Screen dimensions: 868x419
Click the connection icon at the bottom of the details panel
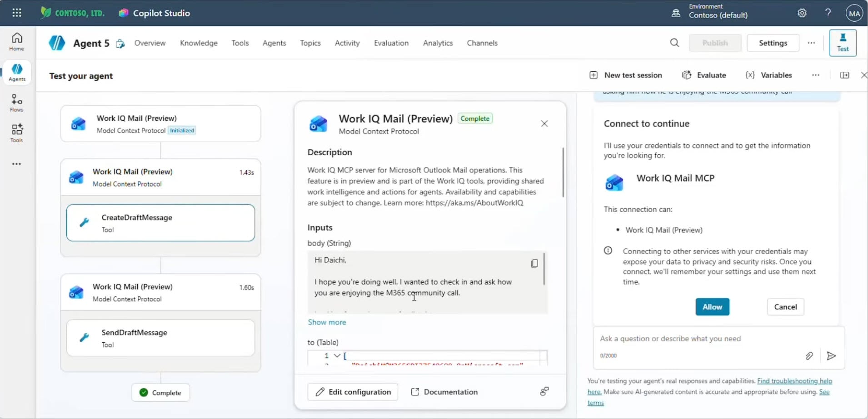click(544, 391)
